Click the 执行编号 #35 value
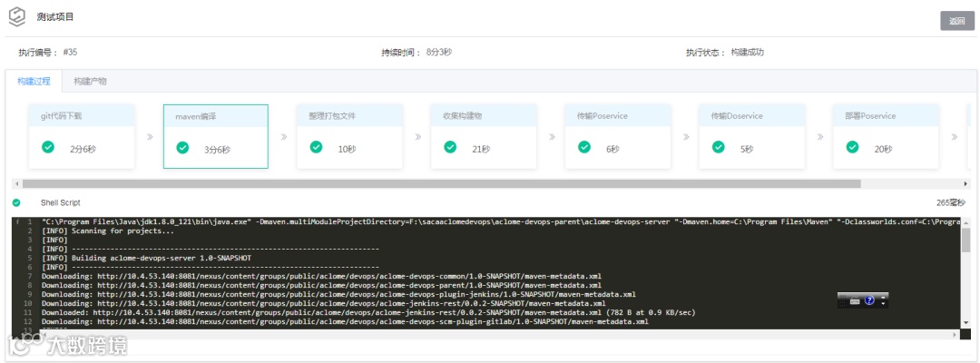Image resolution: width=980 pixels, height=363 pixels. [x=70, y=53]
